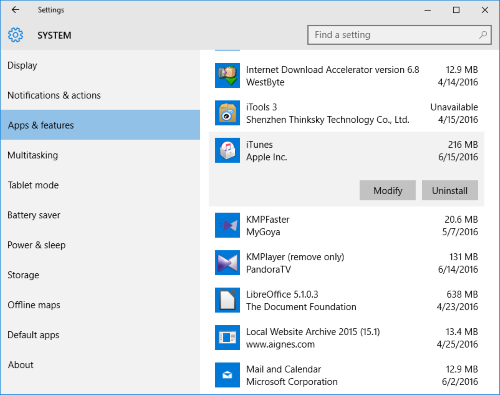Select the Mail and Calendar icon
500x395 pixels.
[227, 375]
